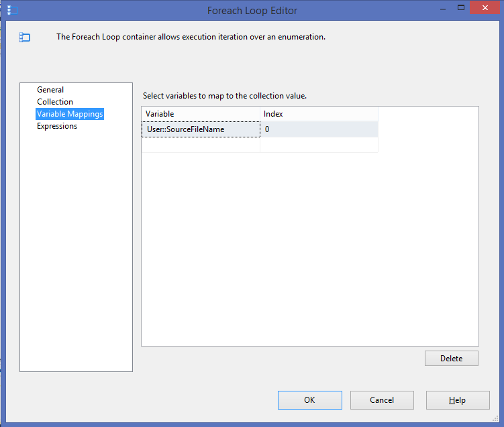Click empty Variable cell in new row
The image size is (504, 427).
point(200,145)
